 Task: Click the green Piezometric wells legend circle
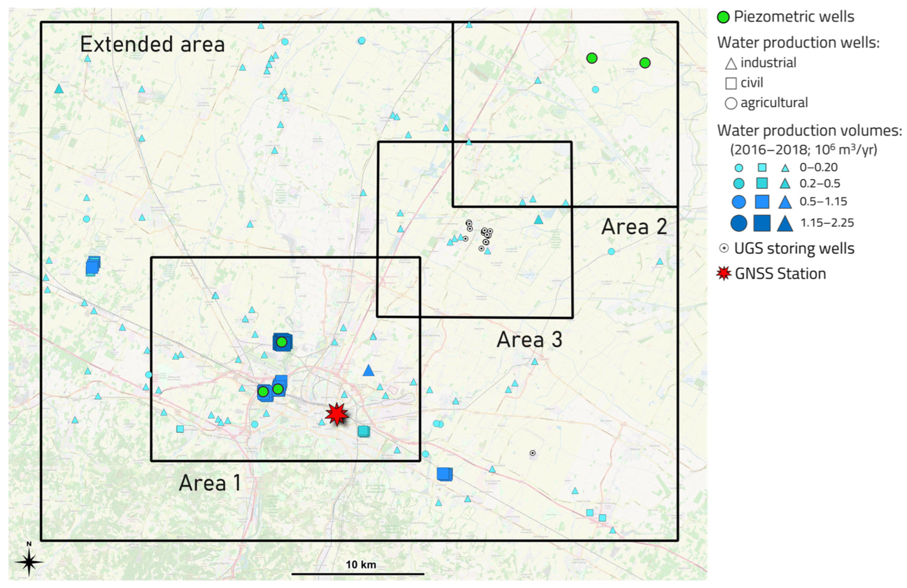723,17
